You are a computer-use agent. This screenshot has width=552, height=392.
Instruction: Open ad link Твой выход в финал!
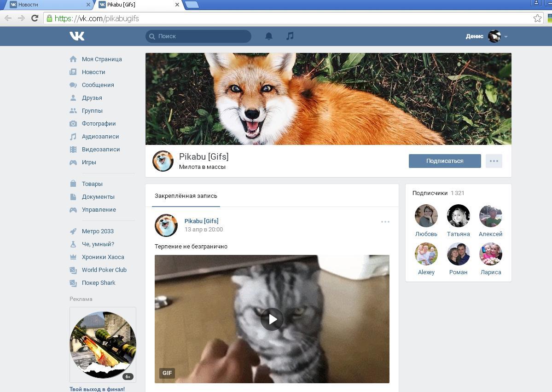97,389
